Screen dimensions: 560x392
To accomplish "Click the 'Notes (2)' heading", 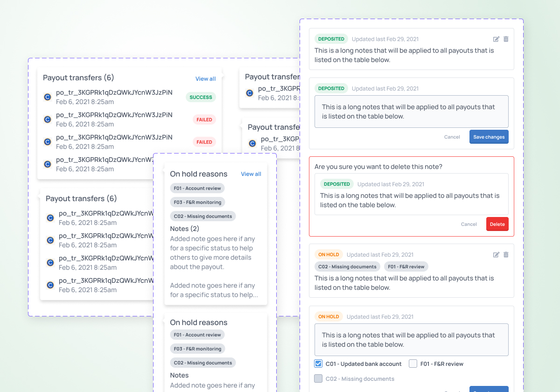I will (x=184, y=229).
